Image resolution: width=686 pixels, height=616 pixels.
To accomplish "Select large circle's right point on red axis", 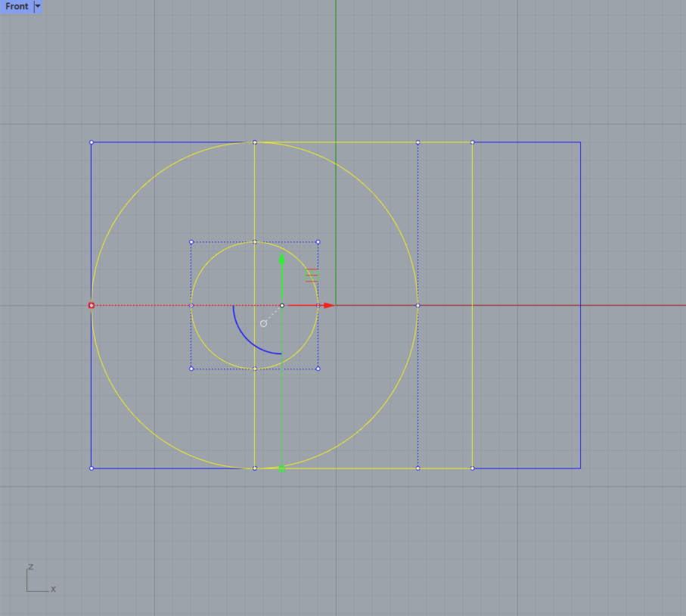I will point(417,306).
